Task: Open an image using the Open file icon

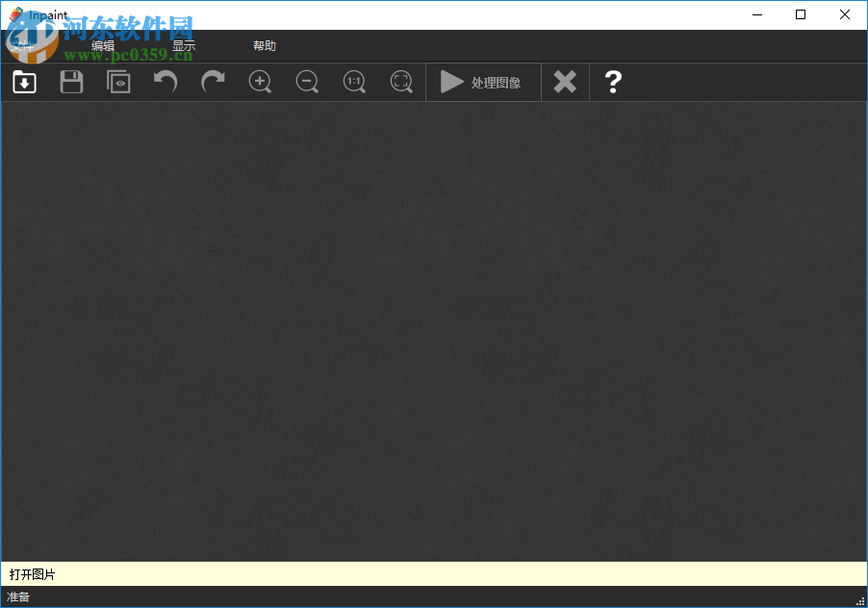Action: coord(23,82)
